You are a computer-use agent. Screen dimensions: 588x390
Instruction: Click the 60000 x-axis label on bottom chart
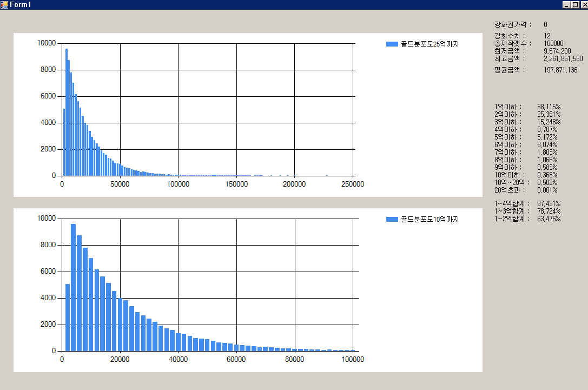click(236, 360)
